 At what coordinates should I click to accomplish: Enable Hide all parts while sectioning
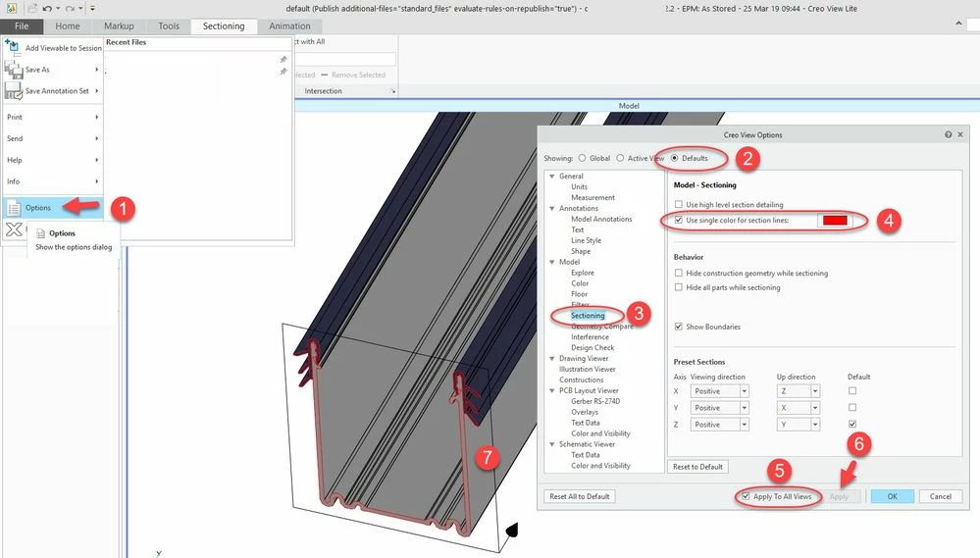[678, 287]
